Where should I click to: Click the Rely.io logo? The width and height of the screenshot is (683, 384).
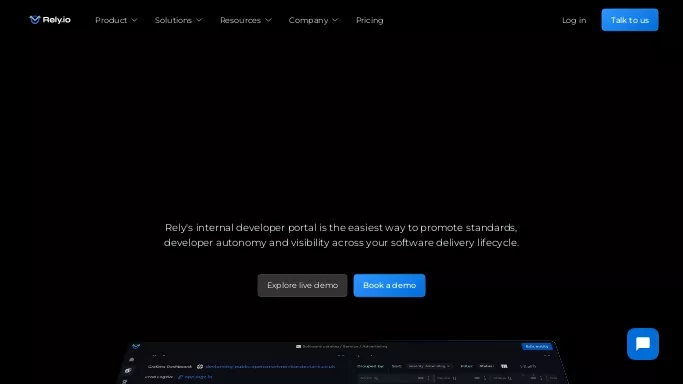tap(50, 20)
